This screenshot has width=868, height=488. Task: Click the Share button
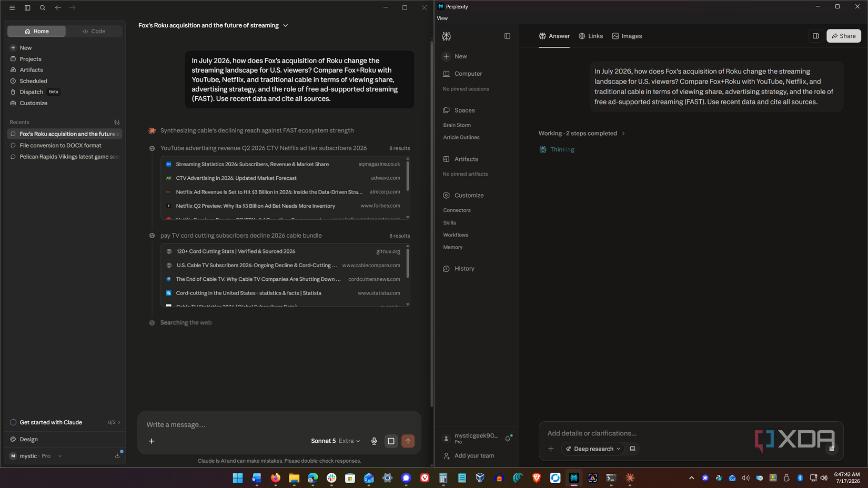pyautogui.click(x=844, y=36)
